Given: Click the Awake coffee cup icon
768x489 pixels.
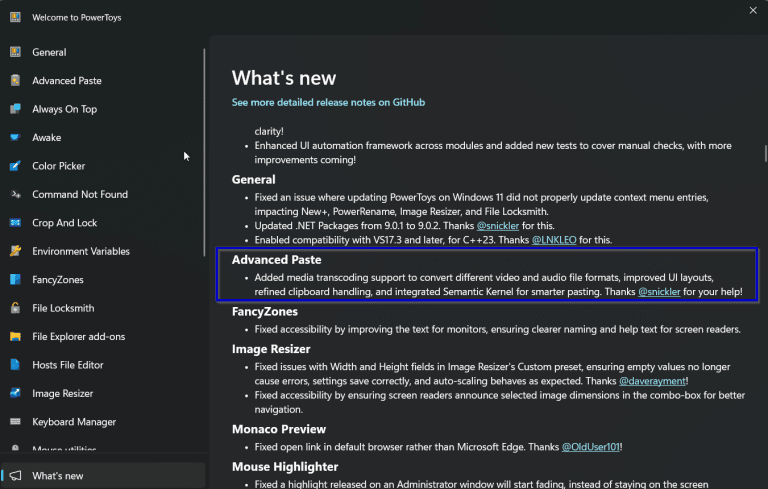Looking at the screenshot, I should click(x=15, y=137).
